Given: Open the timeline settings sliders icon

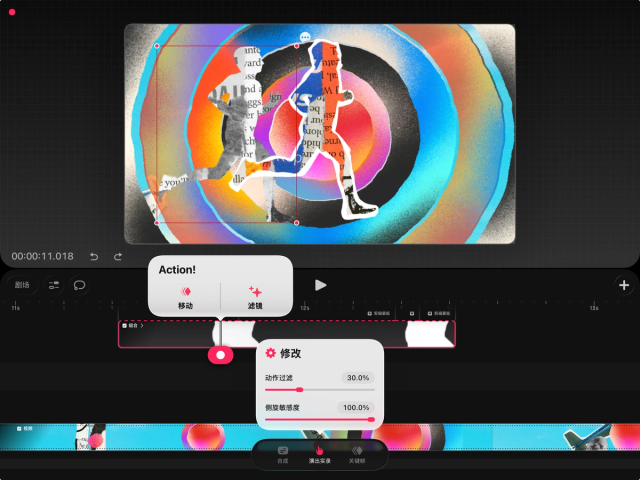Looking at the screenshot, I should [54, 285].
